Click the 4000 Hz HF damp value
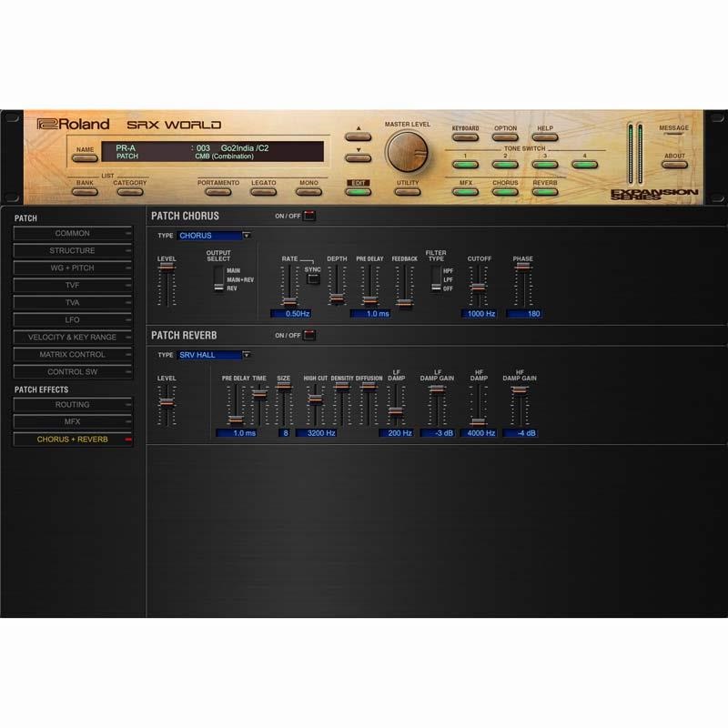 480,433
